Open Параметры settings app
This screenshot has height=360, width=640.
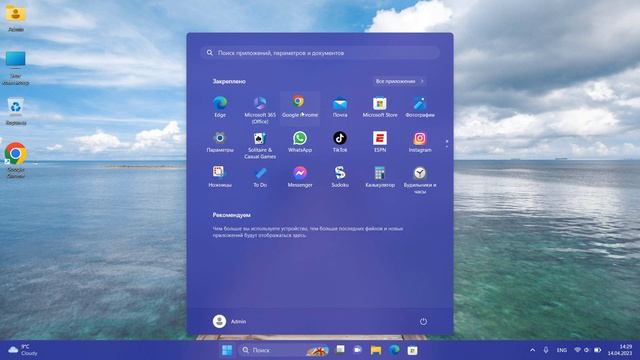[x=220, y=142]
